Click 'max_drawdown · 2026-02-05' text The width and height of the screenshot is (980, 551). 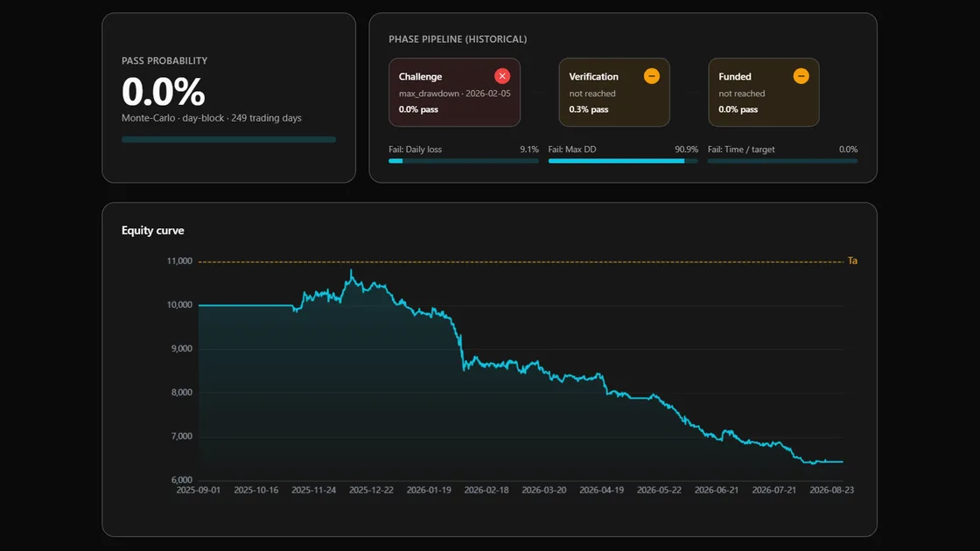tap(454, 93)
